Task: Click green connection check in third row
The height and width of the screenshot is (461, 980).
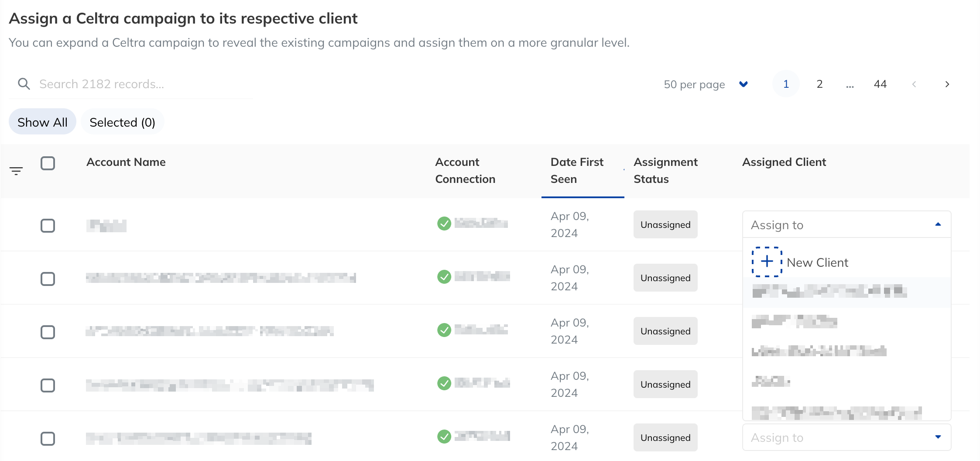Action: pos(444,330)
